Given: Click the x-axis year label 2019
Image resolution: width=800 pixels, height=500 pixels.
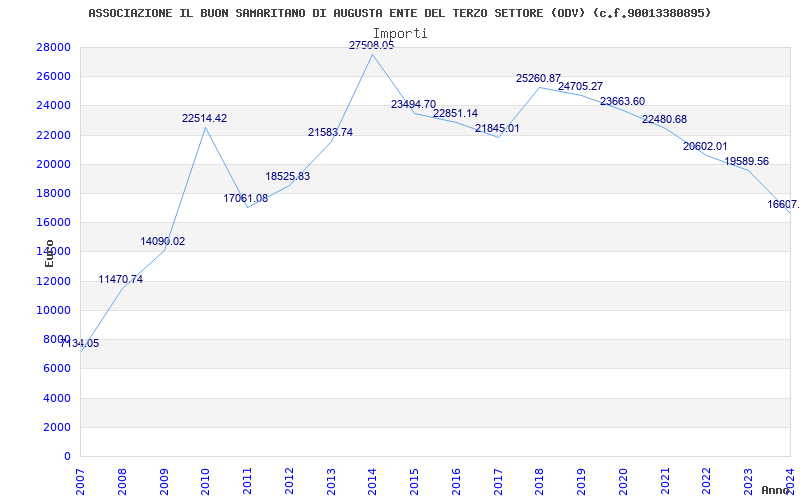Looking at the screenshot, I should (582, 482).
